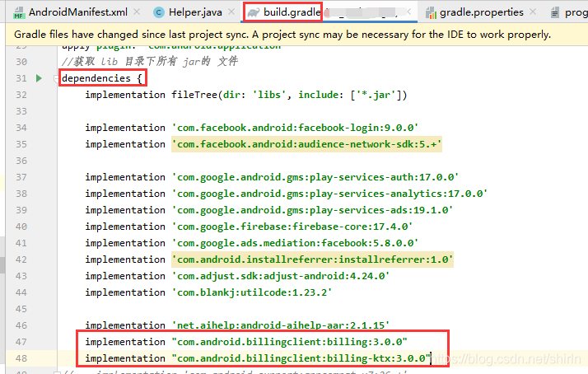The image size is (588, 374).
Task: Open the gradle.properties tab
Action: (481, 12)
